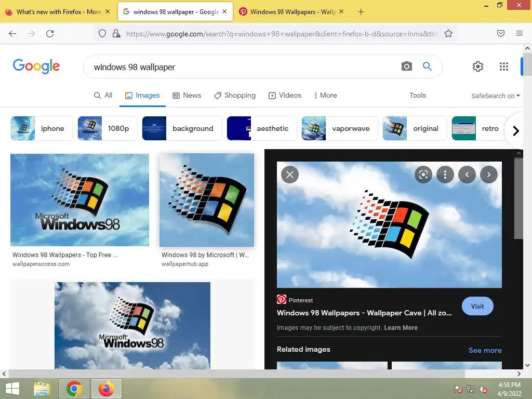The height and width of the screenshot is (399, 532).
Task: Go back with the browser back arrow
Action: pyautogui.click(x=12, y=34)
